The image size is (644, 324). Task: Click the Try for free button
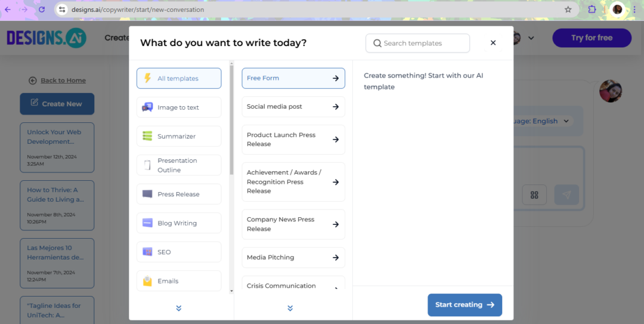pos(592,38)
